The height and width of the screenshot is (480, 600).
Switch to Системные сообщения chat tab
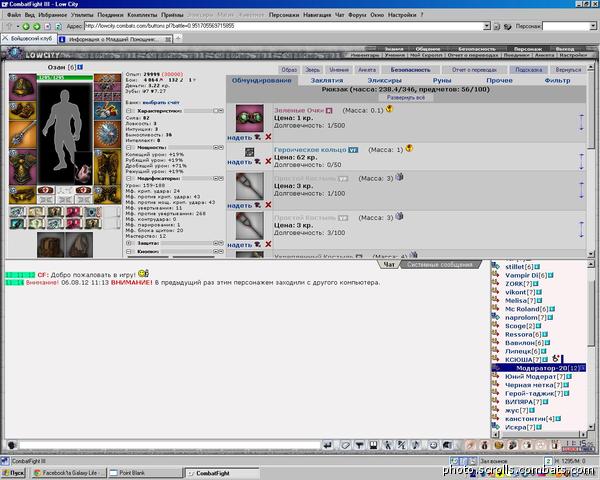tap(440, 264)
